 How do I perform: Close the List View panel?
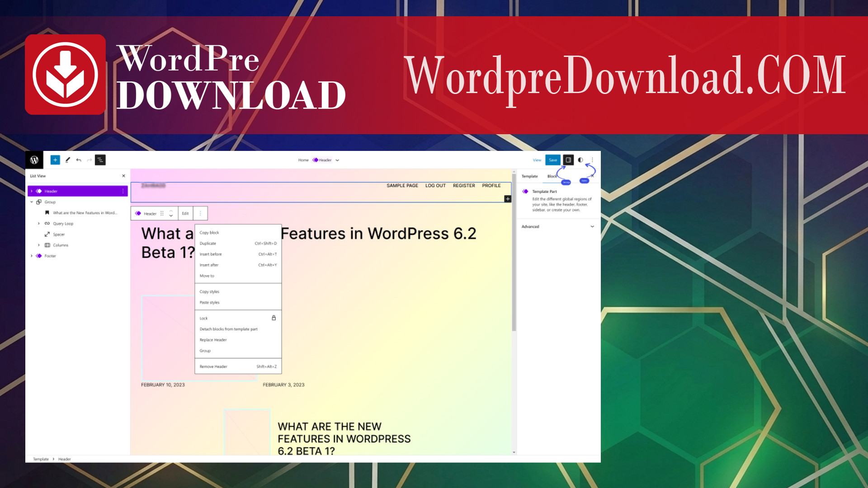[x=123, y=176]
